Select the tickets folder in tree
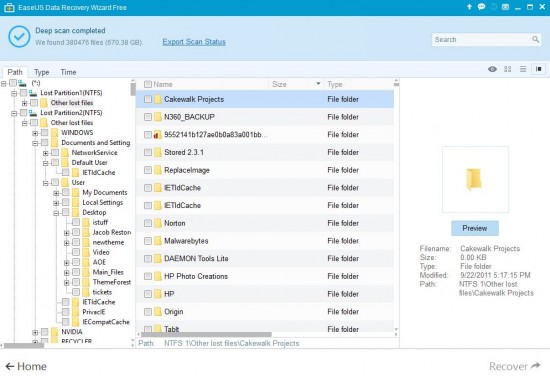The width and height of the screenshot is (550, 384). pyautogui.click(x=102, y=292)
